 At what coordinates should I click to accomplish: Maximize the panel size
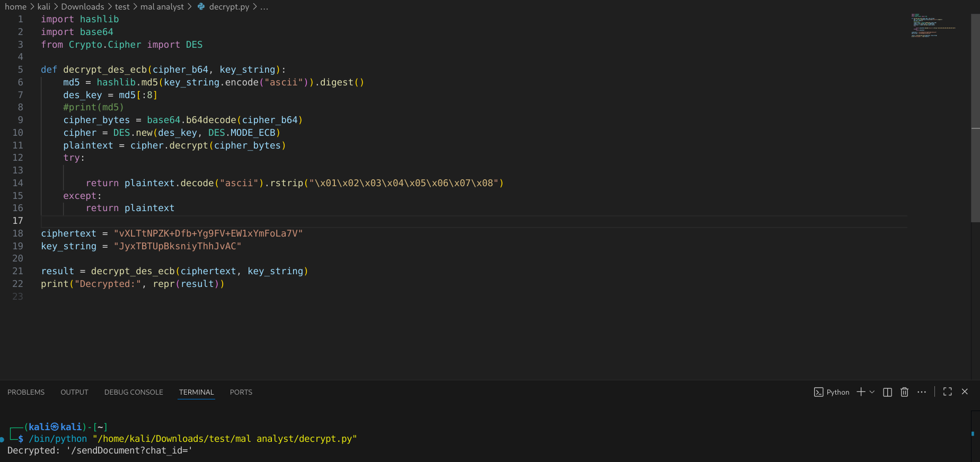pos(947,392)
